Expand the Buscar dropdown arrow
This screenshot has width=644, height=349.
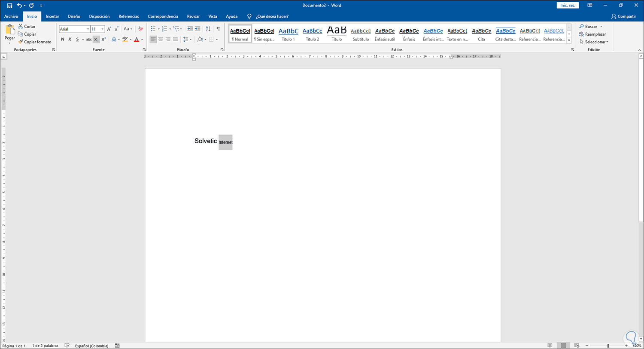click(x=601, y=27)
